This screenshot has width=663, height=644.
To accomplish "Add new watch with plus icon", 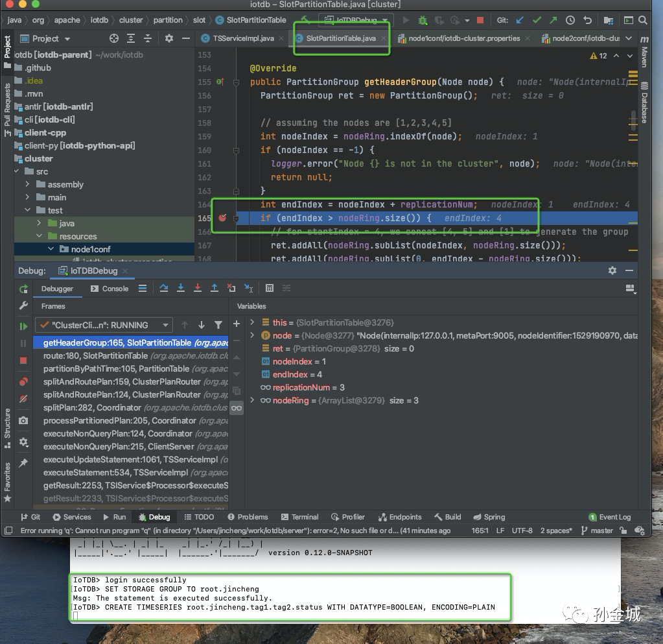I will click(237, 324).
